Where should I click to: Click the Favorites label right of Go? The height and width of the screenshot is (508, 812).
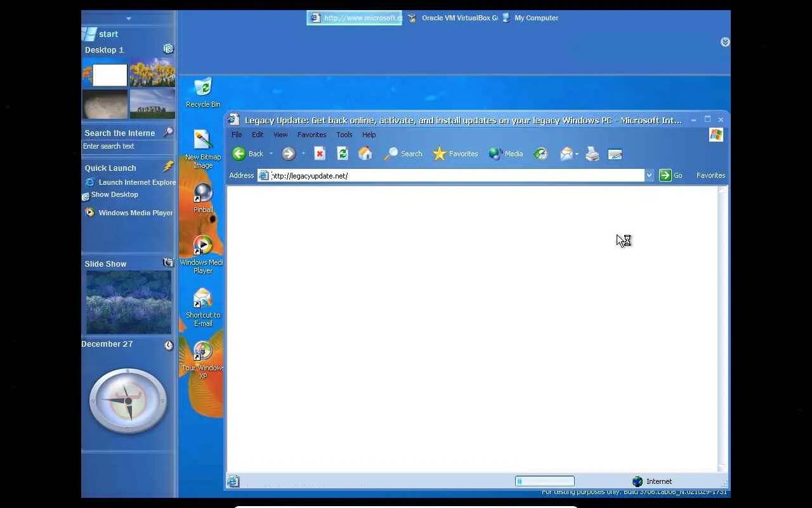click(x=710, y=175)
